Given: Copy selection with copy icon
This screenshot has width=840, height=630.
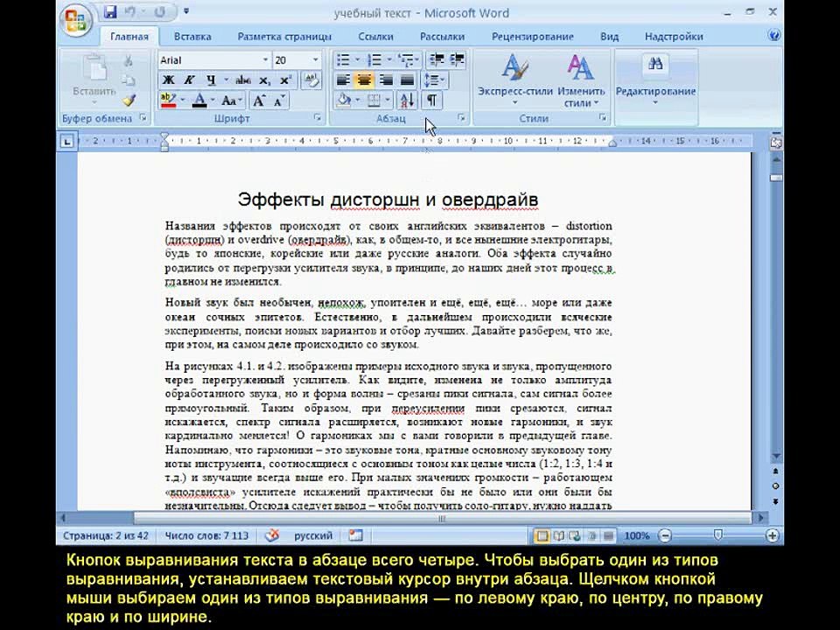Looking at the screenshot, I should (129, 80).
